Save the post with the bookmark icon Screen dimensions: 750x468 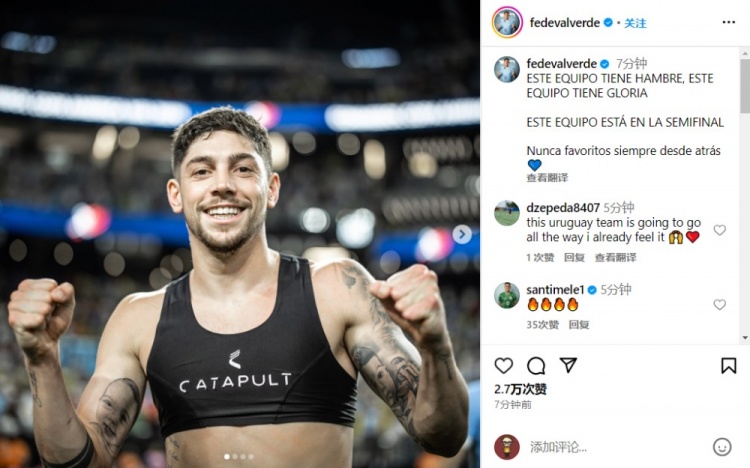pyautogui.click(x=728, y=366)
